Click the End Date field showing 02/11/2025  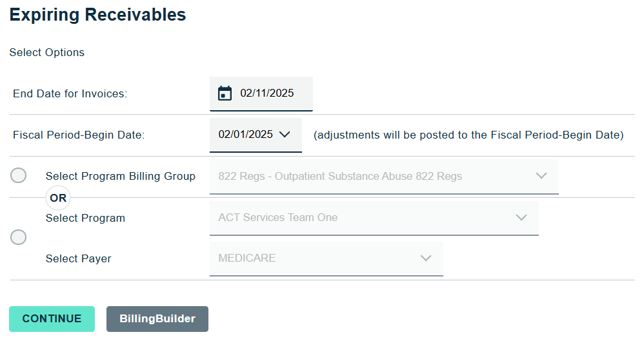tap(267, 93)
